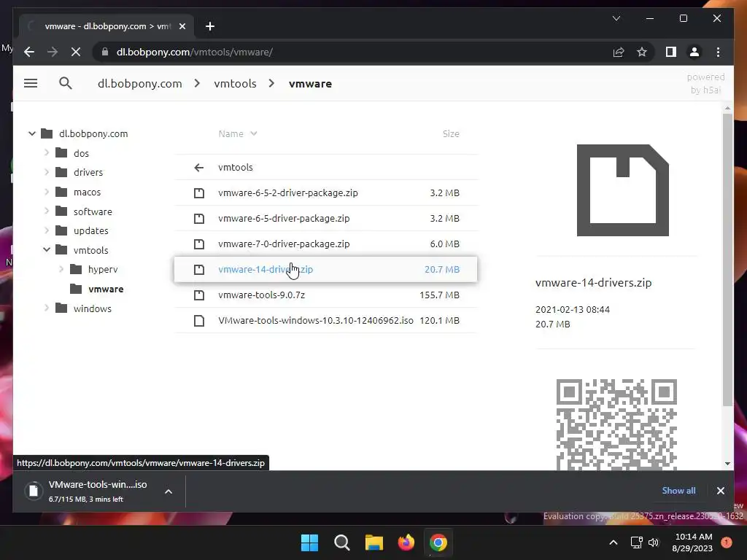Open the h5ai hamburger menu
747x560 pixels.
point(31,83)
